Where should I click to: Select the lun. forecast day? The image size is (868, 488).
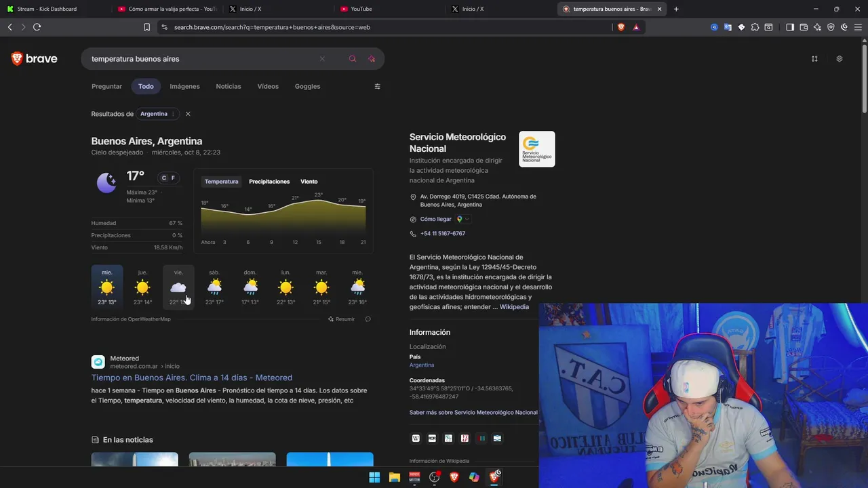(x=286, y=287)
